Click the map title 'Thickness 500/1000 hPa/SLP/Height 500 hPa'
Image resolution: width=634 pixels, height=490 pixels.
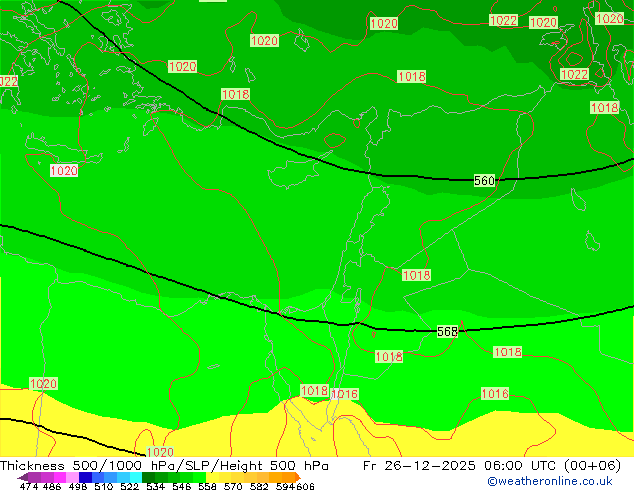point(164,466)
